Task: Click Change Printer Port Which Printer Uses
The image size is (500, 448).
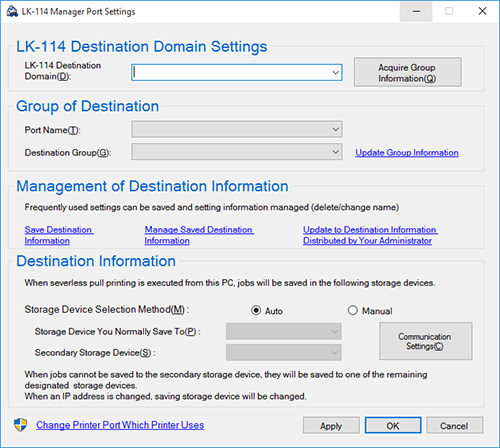Action: coord(120,425)
